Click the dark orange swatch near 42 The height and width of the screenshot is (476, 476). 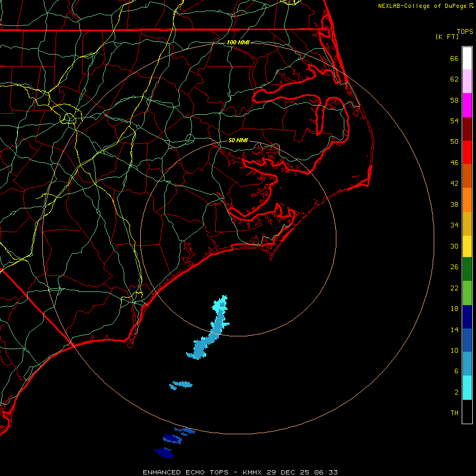tap(467, 176)
